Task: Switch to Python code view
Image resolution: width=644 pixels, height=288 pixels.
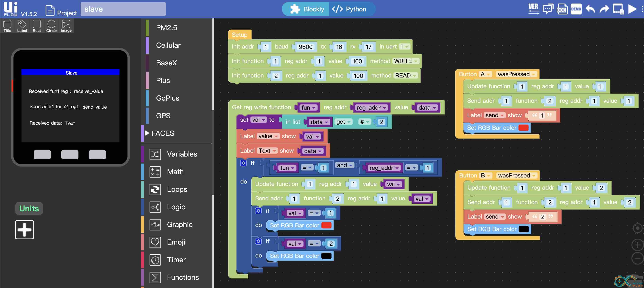Action: click(x=351, y=8)
